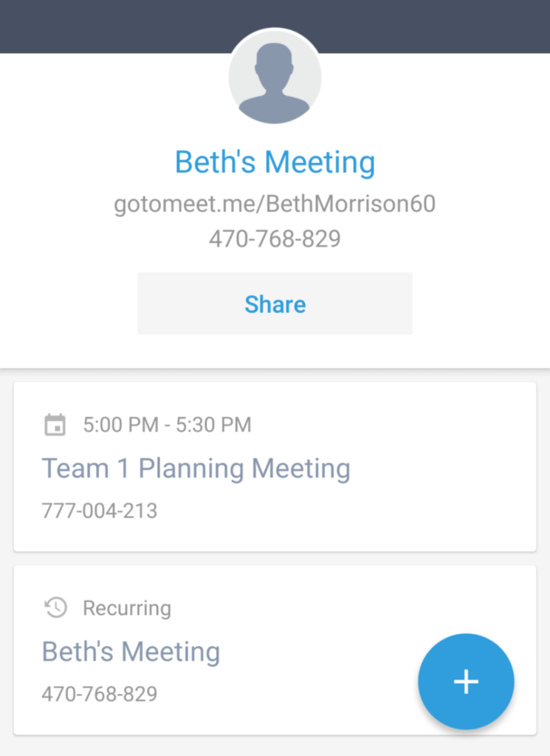Open the recurring Beth's Meeting card
The width and height of the screenshot is (550, 756).
pyautogui.click(x=275, y=650)
